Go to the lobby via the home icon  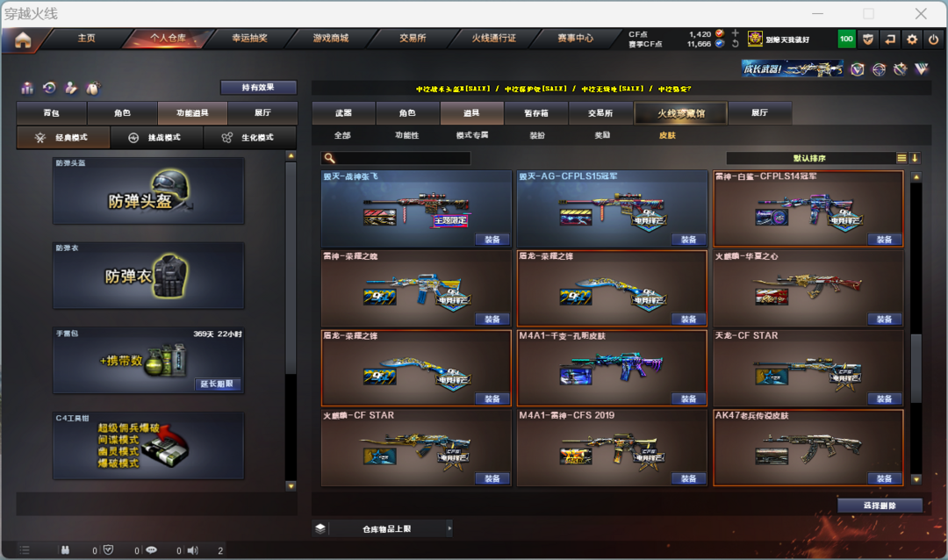pos(23,39)
